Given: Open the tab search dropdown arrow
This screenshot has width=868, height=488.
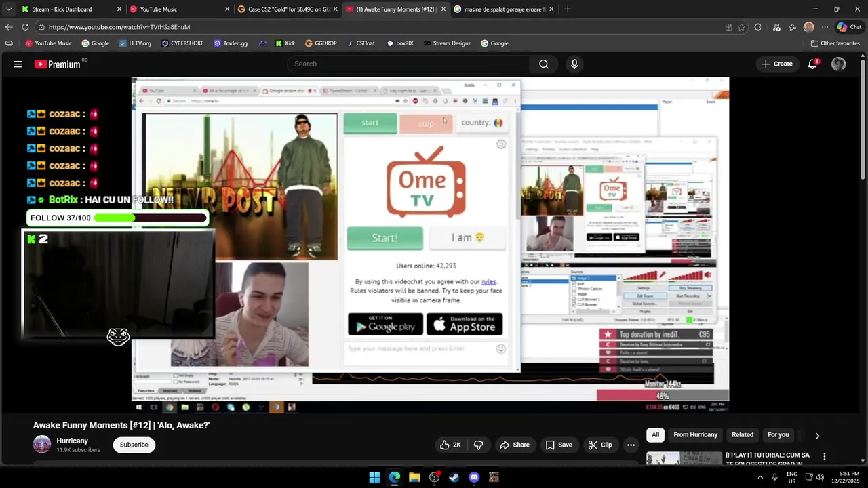Looking at the screenshot, I should (x=8, y=9).
